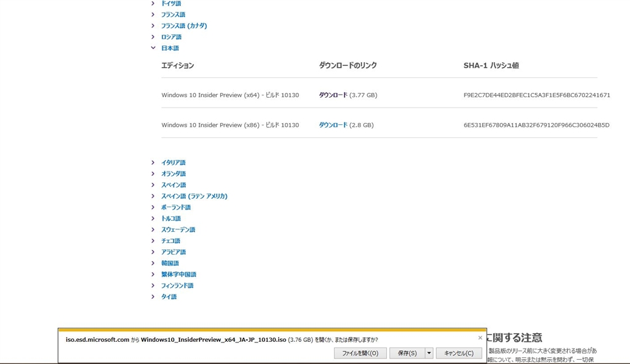Close the download notification bar
This screenshot has width=630, height=364.
pyautogui.click(x=480, y=338)
